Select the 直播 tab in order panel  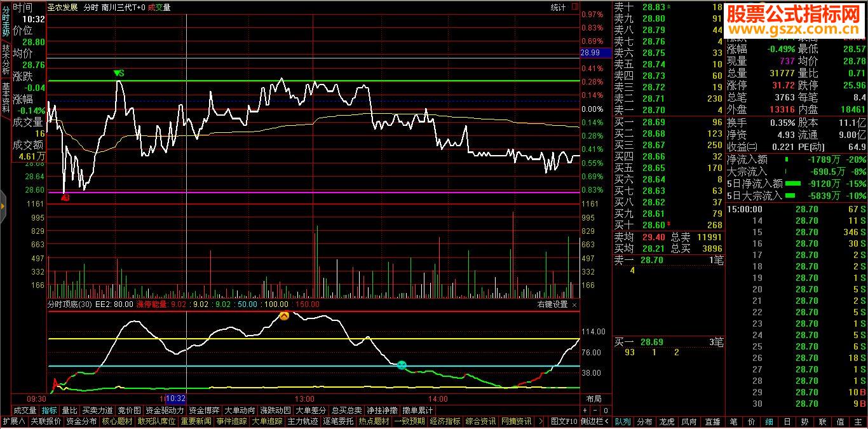pos(712,421)
